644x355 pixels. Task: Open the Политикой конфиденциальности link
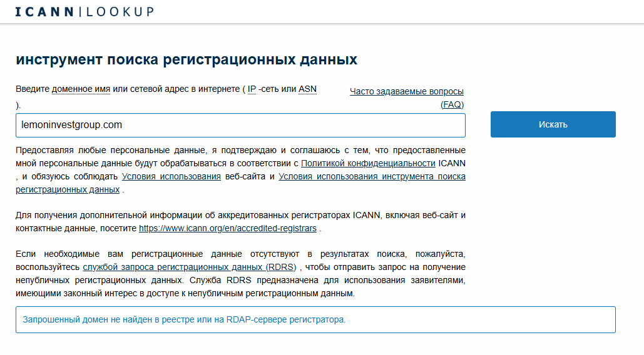(x=368, y=163)
